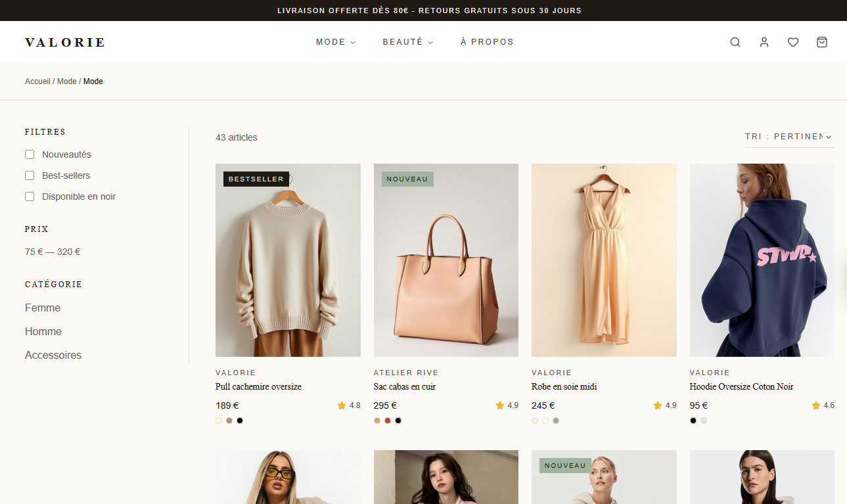Image resolution: width=847 pixels, height=504 pixels.
Task: Click the 245 € price
Action: click(x=543, y=405)
